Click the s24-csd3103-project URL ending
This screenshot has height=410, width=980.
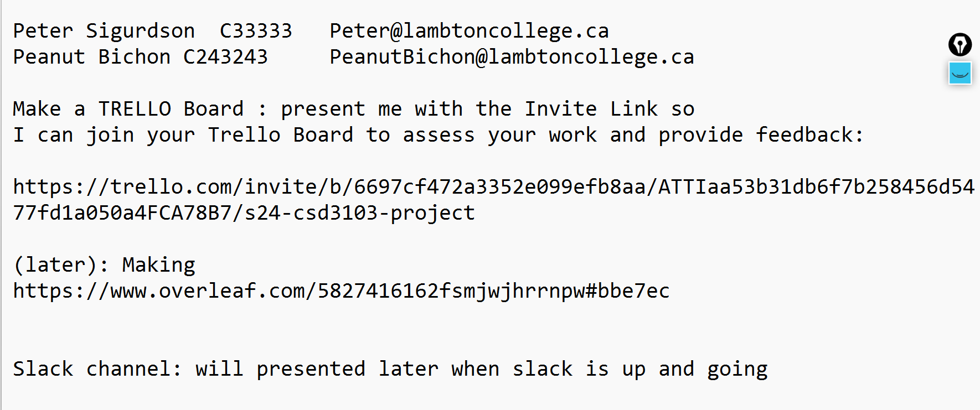coord(360,212)
